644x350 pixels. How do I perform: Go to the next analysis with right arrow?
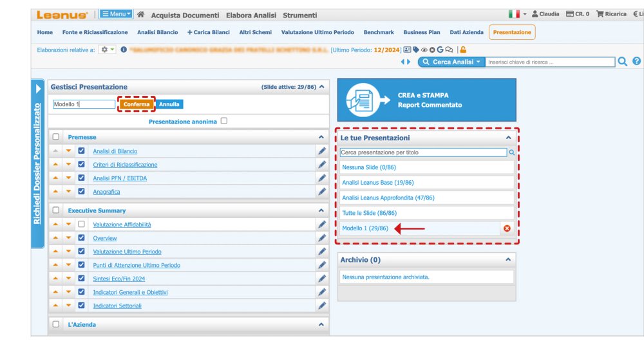coord(409,62)
